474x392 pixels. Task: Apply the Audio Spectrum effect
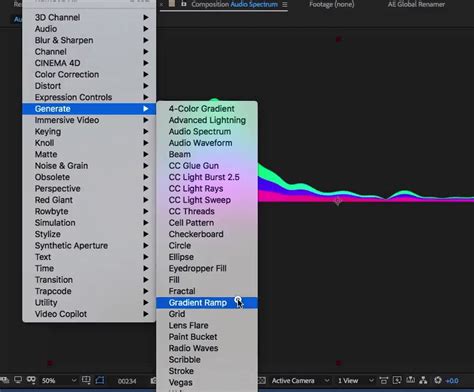pos(207,131)
